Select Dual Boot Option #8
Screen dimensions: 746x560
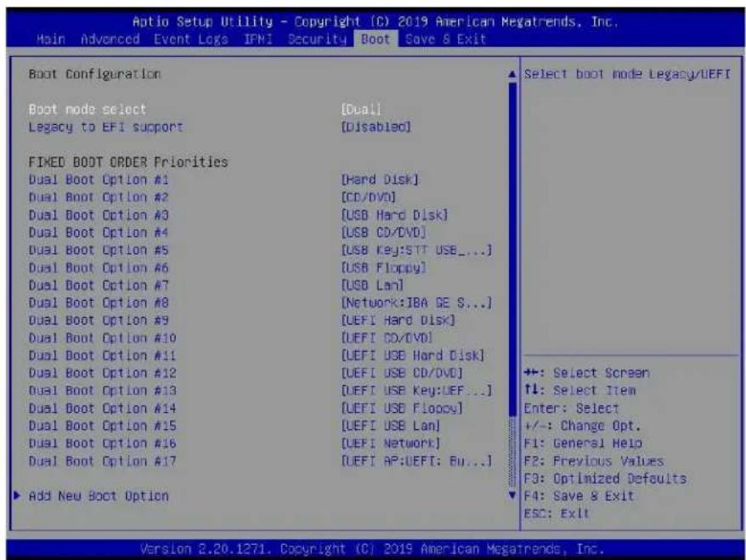[x=99, y=303]
